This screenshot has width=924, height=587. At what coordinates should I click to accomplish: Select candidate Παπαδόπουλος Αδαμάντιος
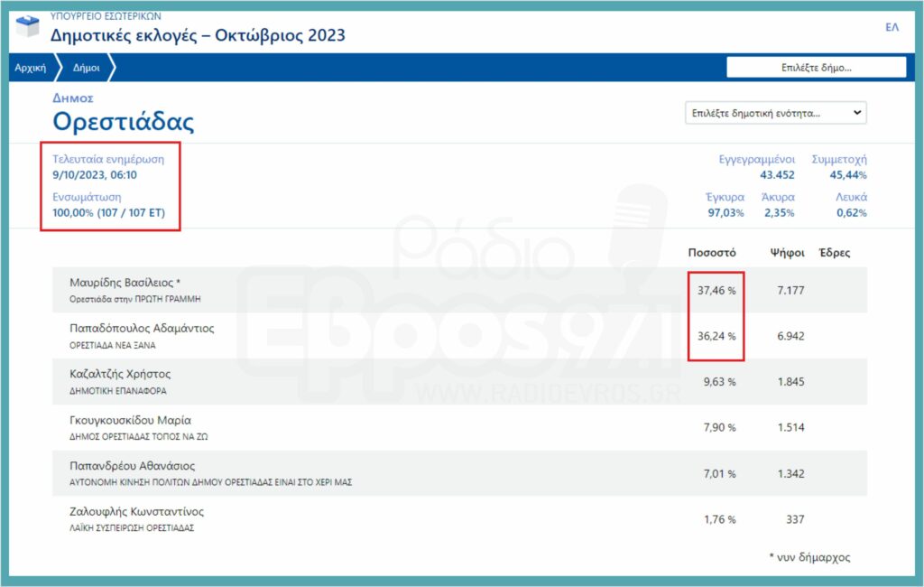[141, 328]
